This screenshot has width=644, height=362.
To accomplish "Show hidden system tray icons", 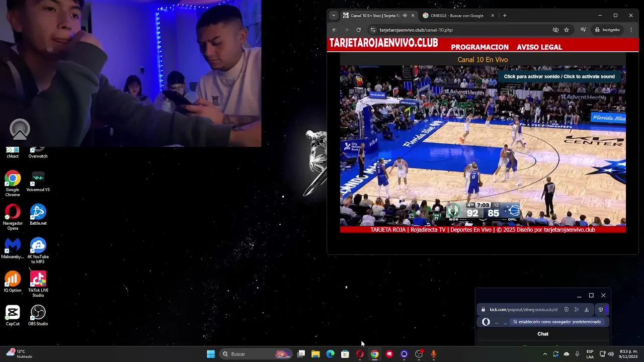I will 545,354.
